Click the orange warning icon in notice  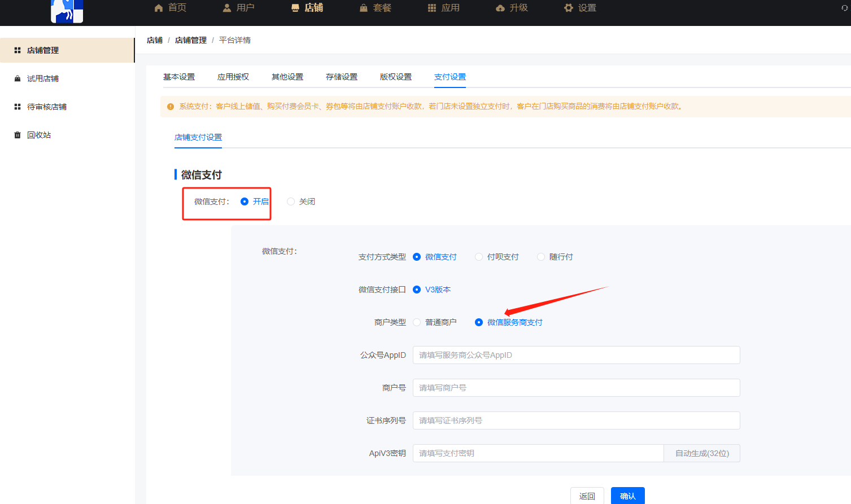[171, 107]
